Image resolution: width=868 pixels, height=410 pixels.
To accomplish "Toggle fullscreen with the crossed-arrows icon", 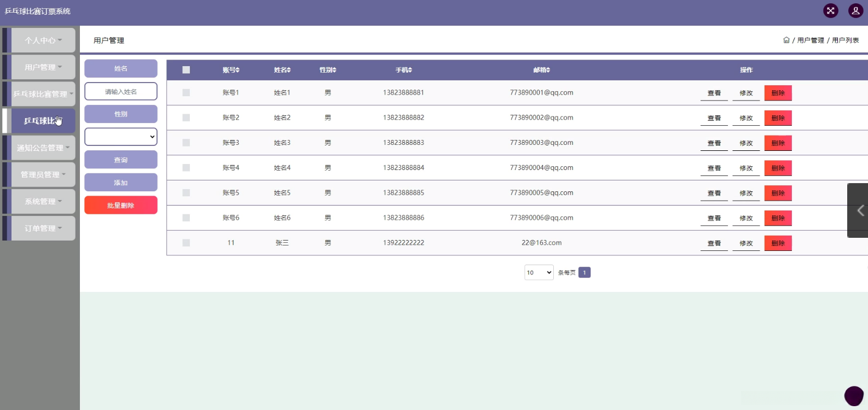I will point(831,11).
